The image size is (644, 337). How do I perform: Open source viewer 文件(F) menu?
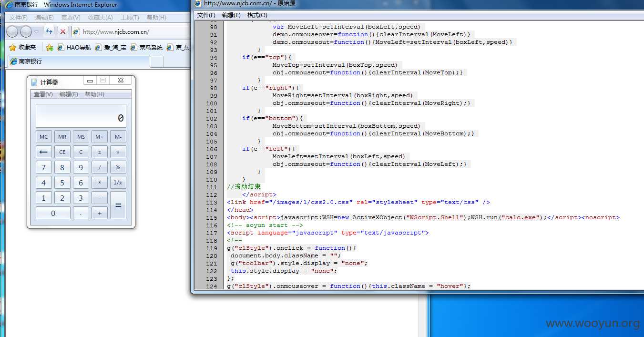[x=206, y=15]
